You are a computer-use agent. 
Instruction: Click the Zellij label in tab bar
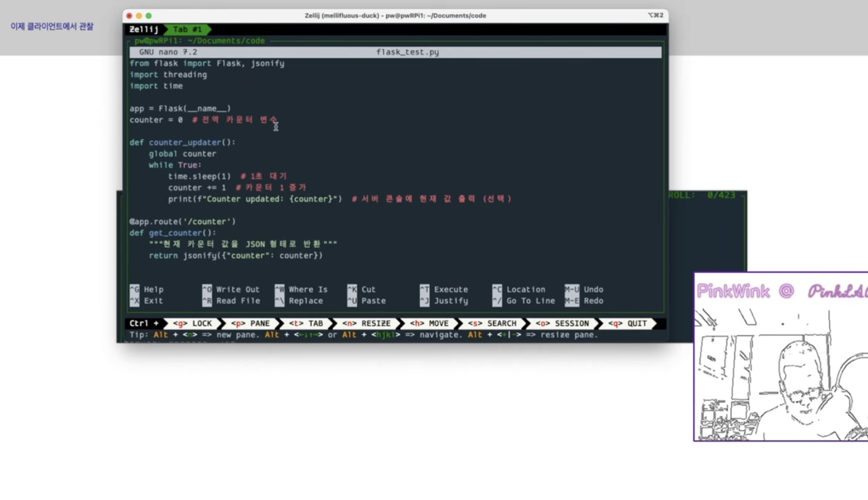pyautogui.click(x=144, y=29)
